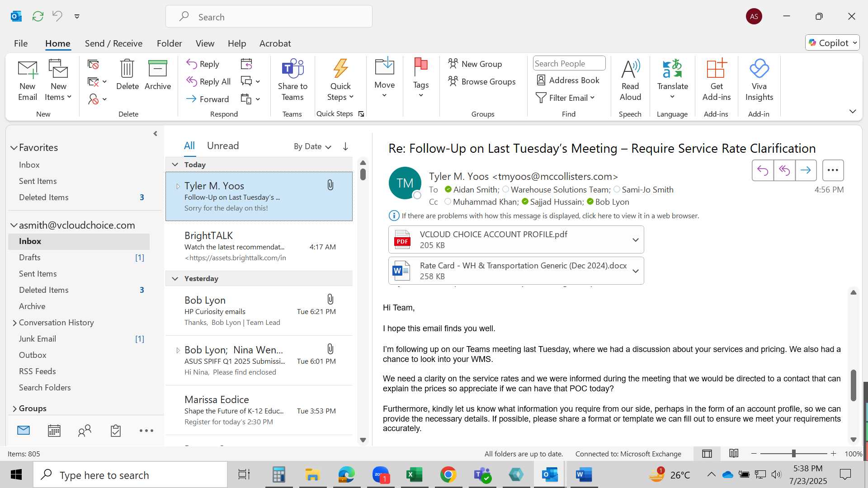Open the Address Book
Image resolution: width=868 pixels, height=488 pixels.
(x=568, y=80)
